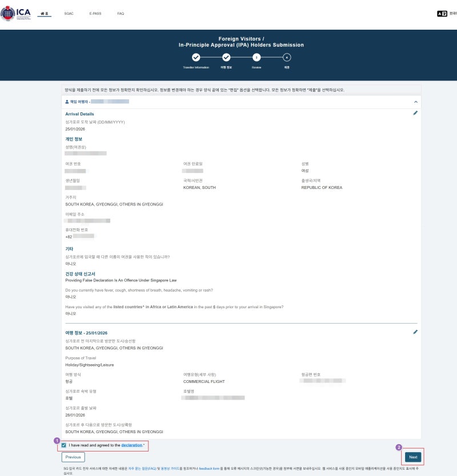Open the feedback form link

(209, 469)
